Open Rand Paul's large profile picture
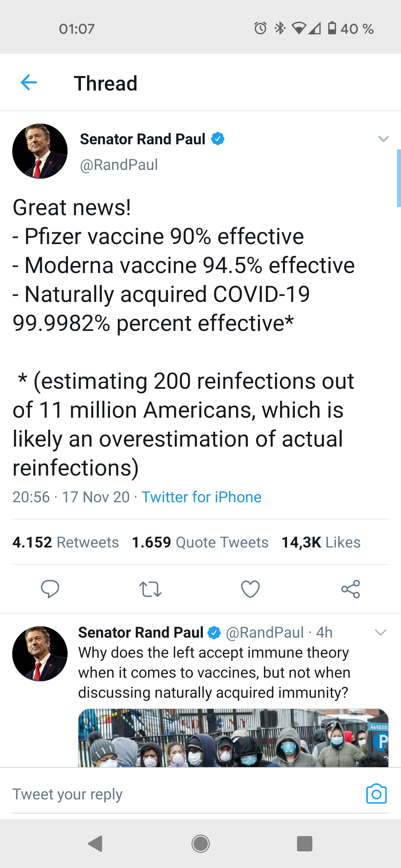 tap(40, 151)
